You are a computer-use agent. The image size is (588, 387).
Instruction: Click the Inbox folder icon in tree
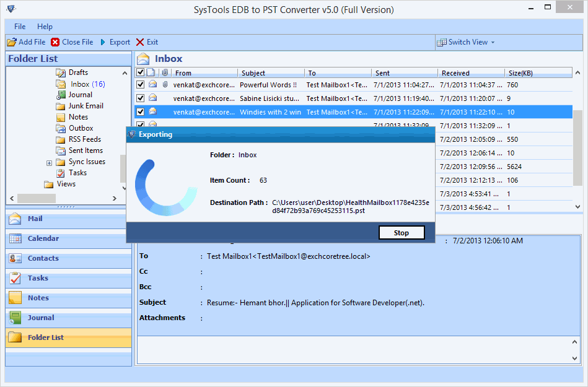click(61, 84)
